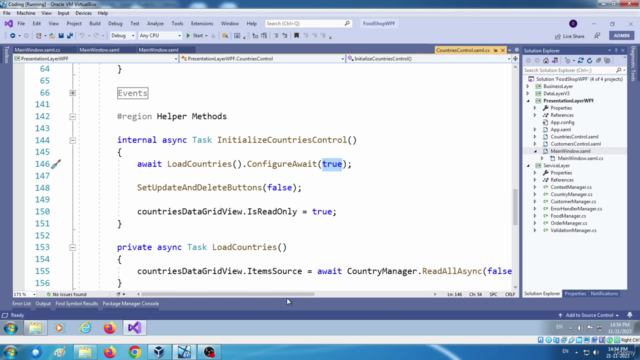This screenshot has height=360, width=640.
Task: Click the No issues found indicator
Action: coord(67,294)
